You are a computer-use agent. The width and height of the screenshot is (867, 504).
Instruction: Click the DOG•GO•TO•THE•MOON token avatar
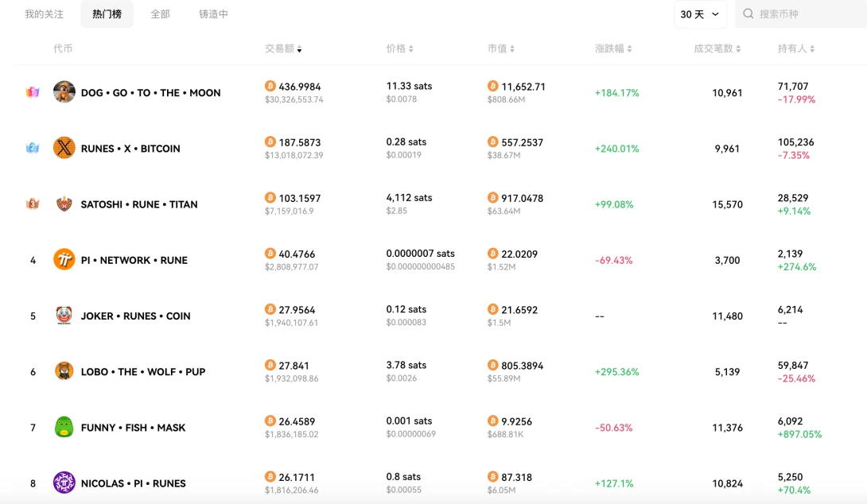pyautogui.click(x=64, y=92)
